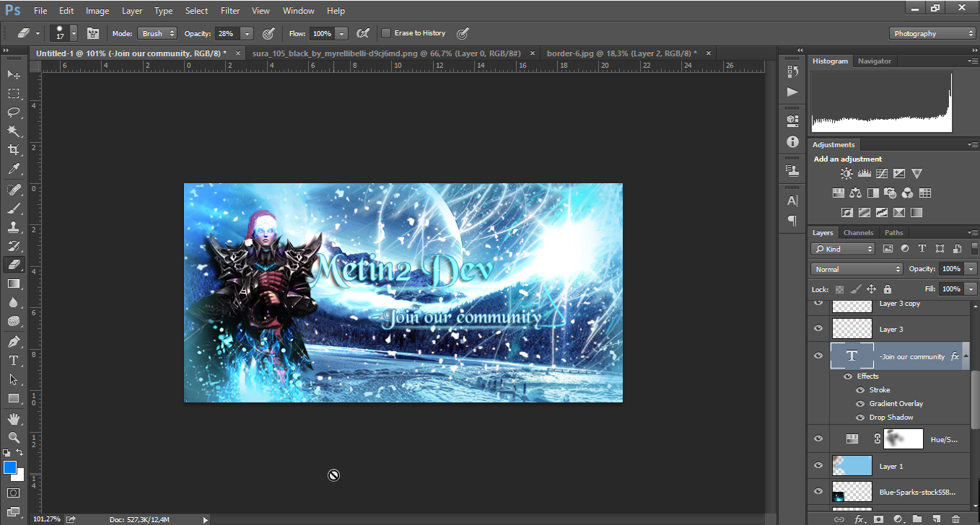Click the white background color swatch

19,476
